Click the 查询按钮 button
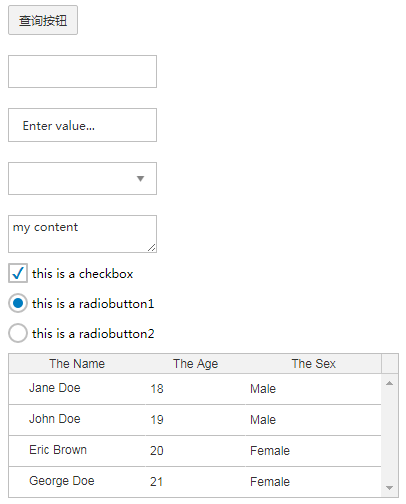This screenshot has width=406, height=504. 43,20
